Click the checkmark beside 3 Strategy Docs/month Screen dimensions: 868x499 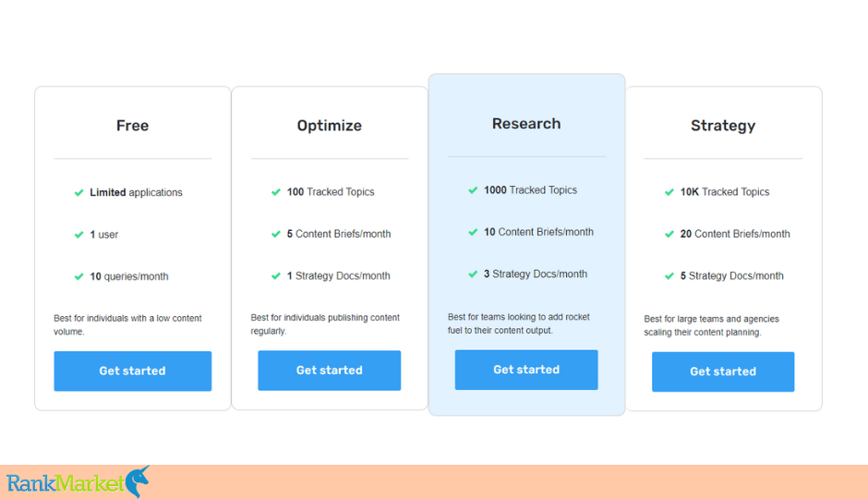[x=474, y=274]
